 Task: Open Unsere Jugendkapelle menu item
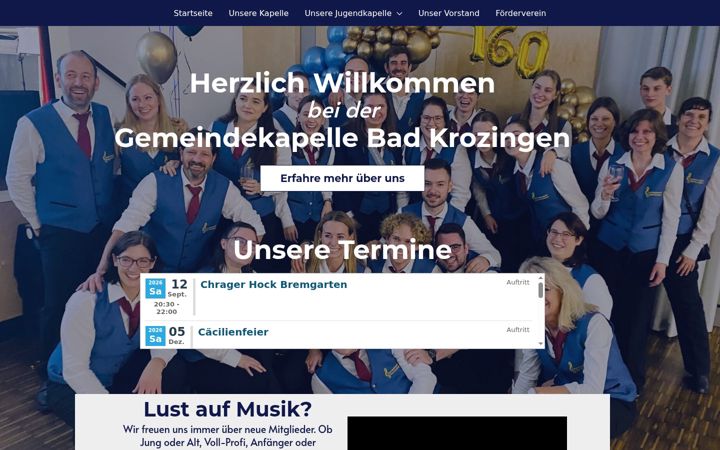click(348, 13)
